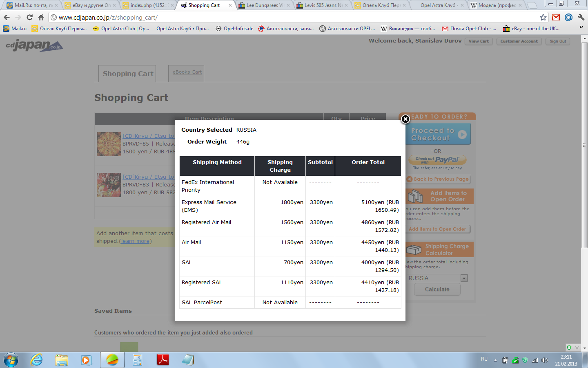Click Express Mail Service (EMS) row text
The height and width of the screenshot is (368, 588).
click(209, 206)
